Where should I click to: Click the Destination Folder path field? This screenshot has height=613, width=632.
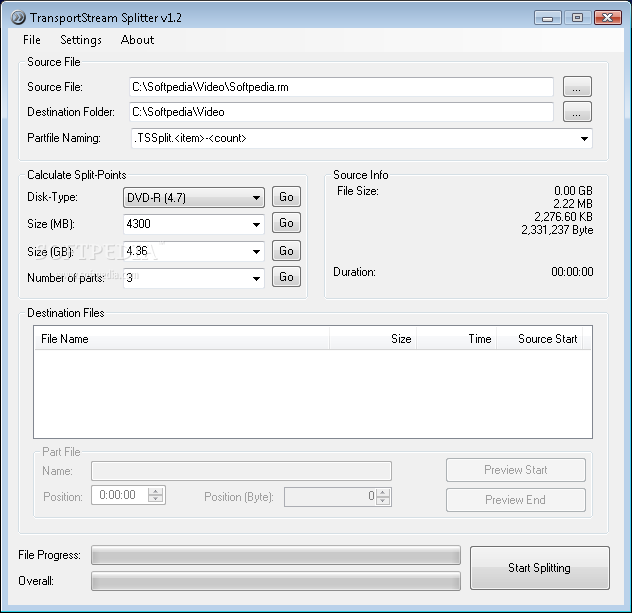341,112
